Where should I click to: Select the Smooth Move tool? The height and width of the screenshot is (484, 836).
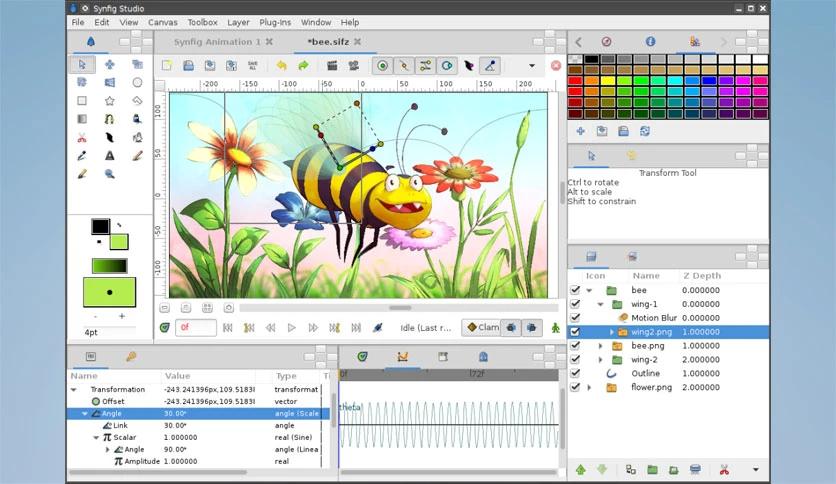click(x=109, y=64)
